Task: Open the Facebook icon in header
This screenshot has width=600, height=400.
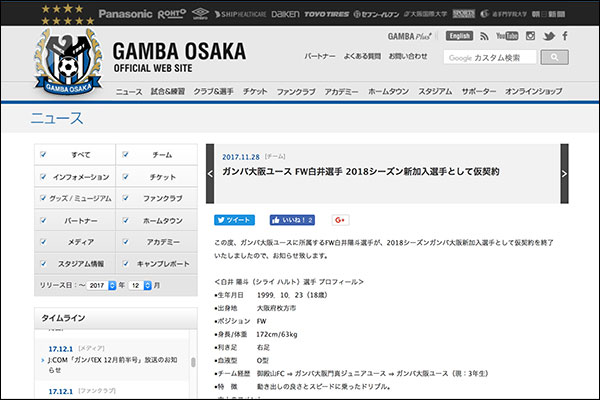Action: pyautogui.click(x=566, y=36)
